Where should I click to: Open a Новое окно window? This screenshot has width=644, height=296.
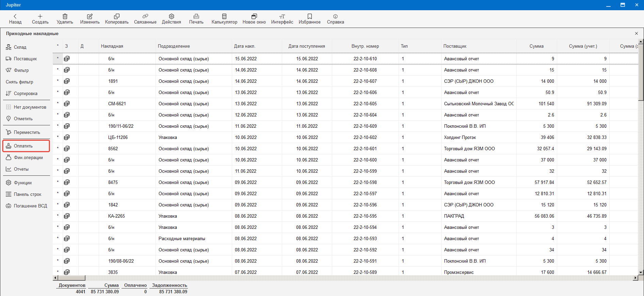[x=254, y=19]
